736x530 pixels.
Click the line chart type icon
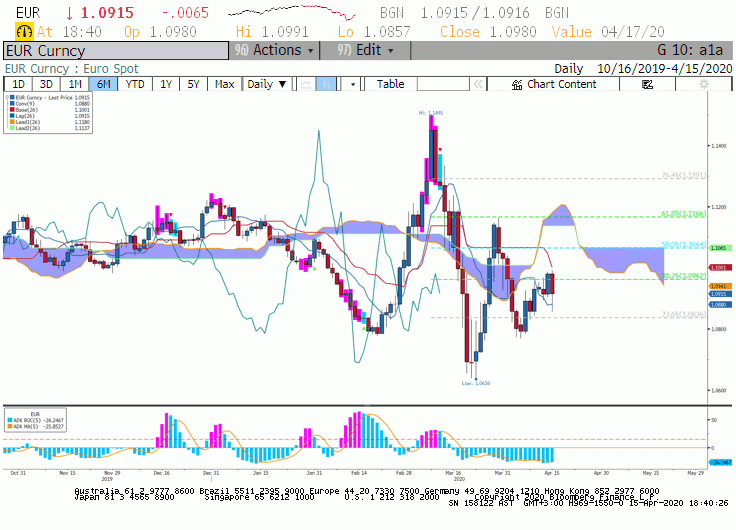pos(306,84)
